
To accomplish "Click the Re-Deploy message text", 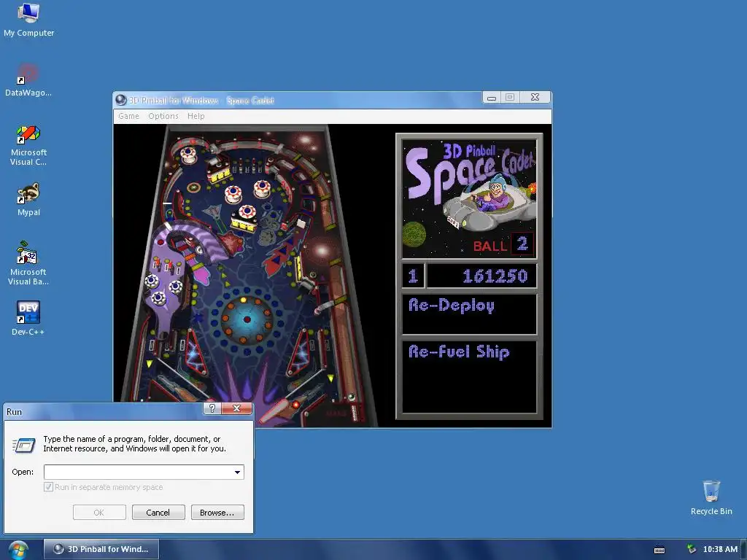I will (451, 306).
